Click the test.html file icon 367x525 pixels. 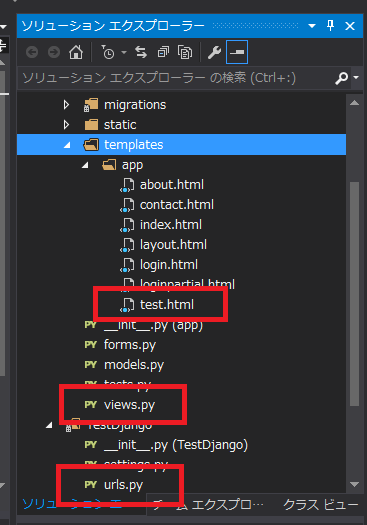pyautogui.click(x=127, y=305)
